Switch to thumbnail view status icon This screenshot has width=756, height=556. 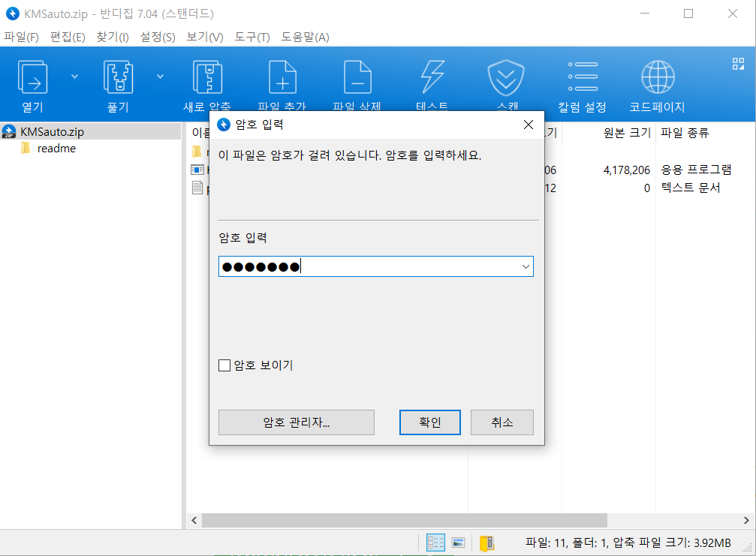[x=458, y=543]
